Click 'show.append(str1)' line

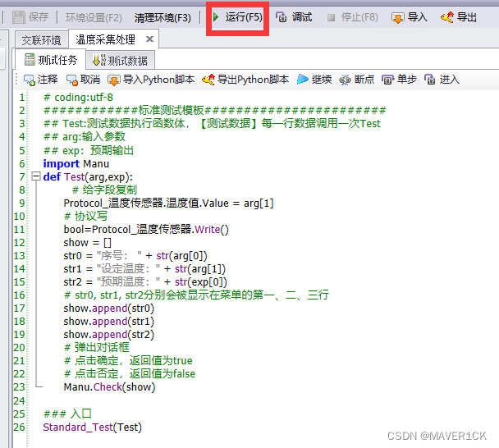tap(109, 322)
